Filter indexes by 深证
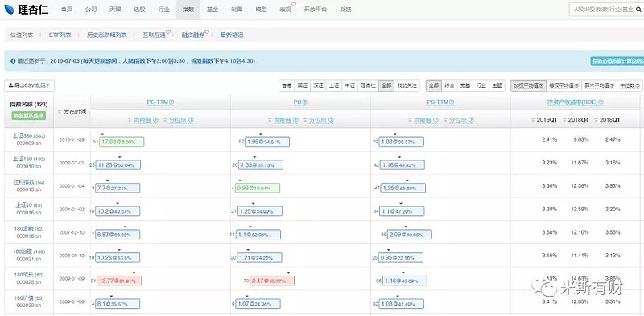 point(318,85)
